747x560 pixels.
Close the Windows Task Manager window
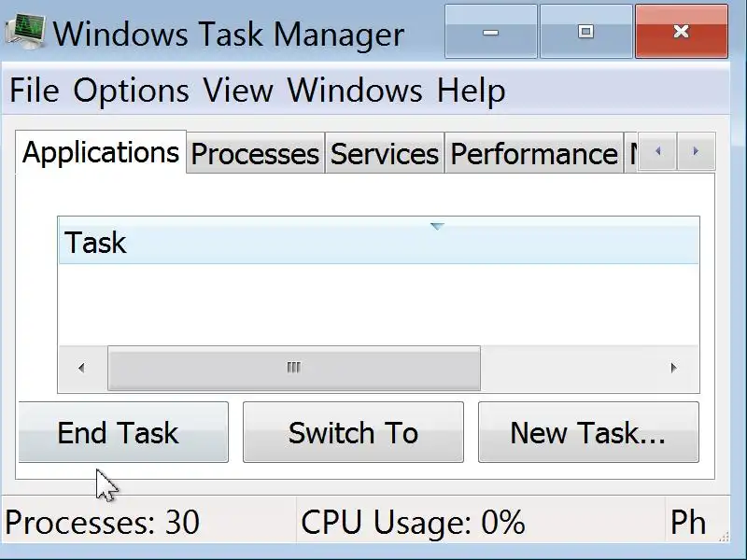pos(681,32)
